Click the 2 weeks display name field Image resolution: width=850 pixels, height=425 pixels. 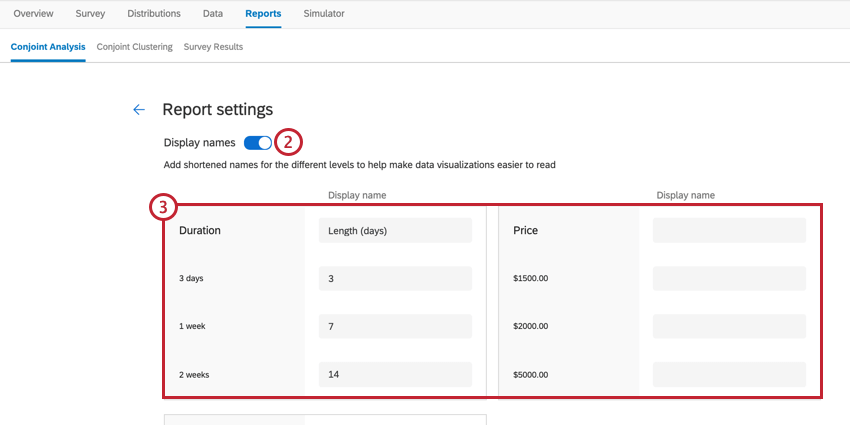click(x=395, y=375)
